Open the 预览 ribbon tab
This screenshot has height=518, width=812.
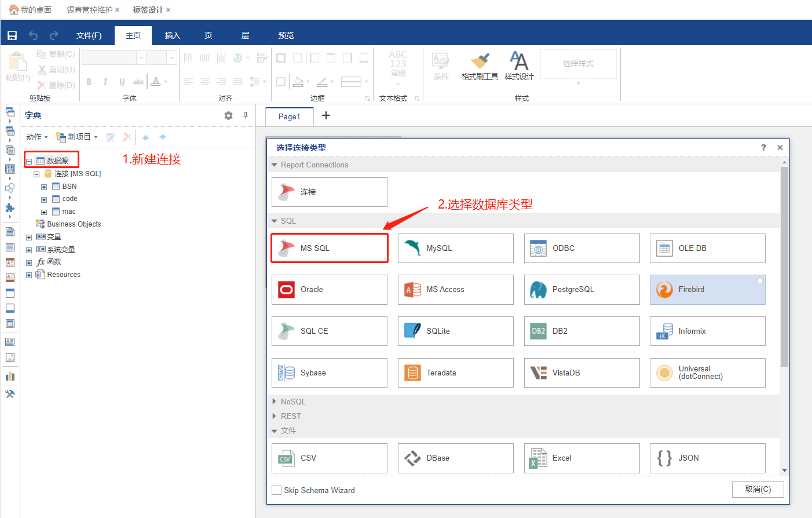286,36
